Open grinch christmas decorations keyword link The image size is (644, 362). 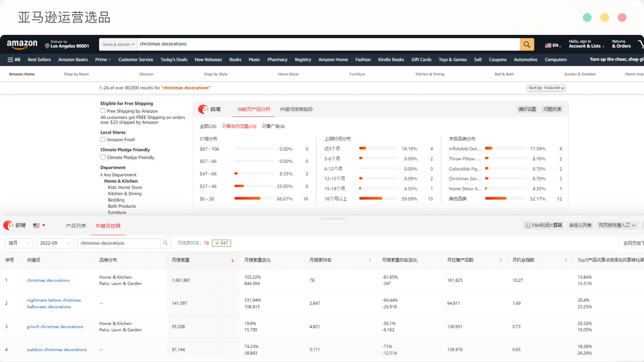click(x=55, y=327)
